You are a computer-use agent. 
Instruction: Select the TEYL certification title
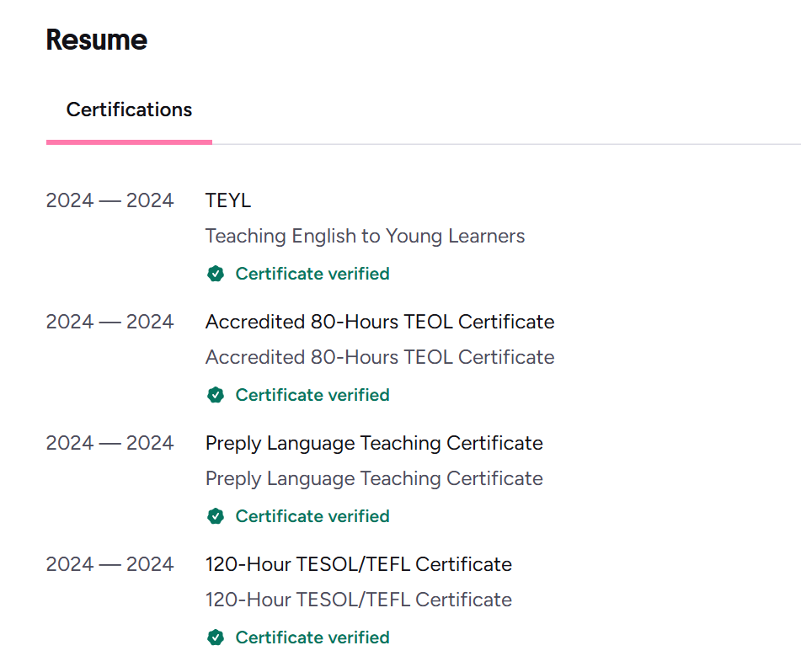228,200
